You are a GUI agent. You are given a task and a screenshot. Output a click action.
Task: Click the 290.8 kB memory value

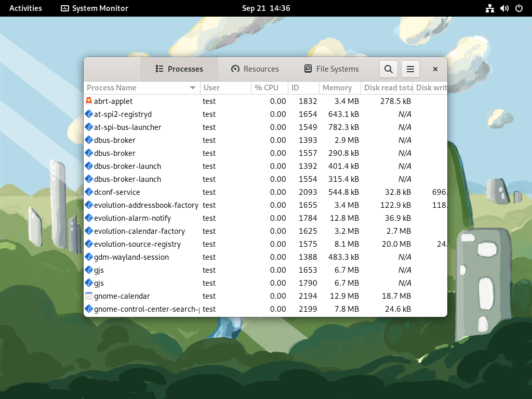tap(344, 153)
